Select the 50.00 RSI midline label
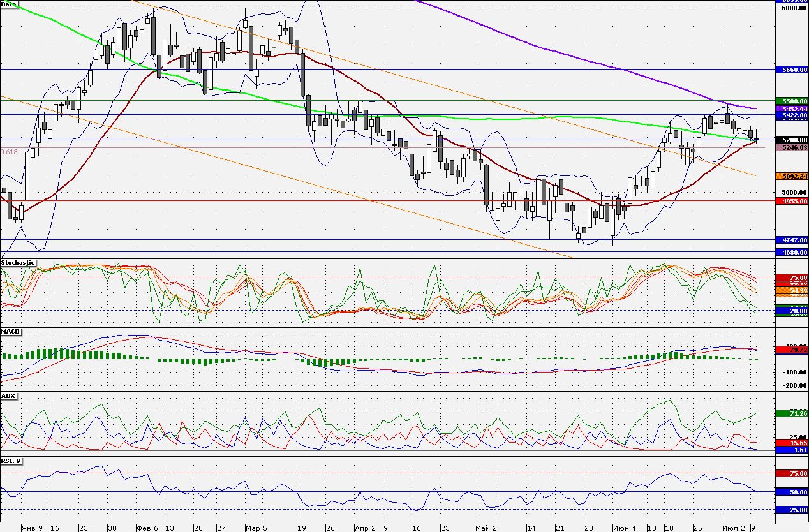This screenshot has height=532, width=809. tap(792, 492)
